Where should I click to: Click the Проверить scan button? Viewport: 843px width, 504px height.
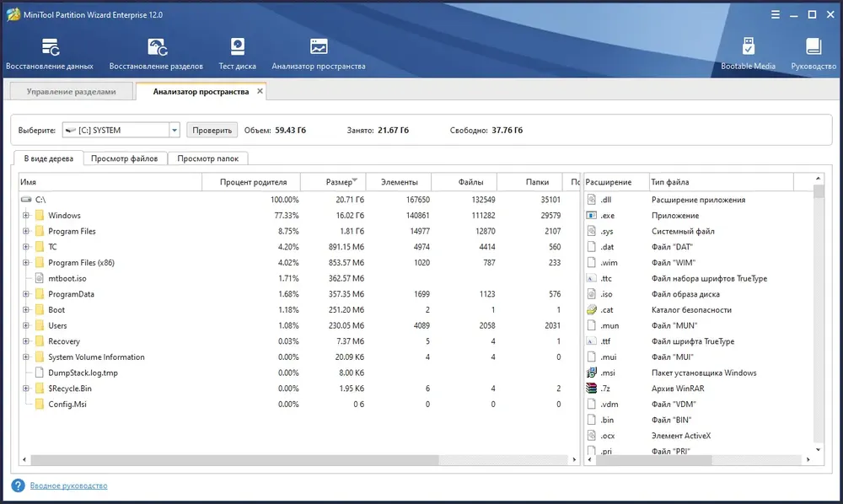point(212,130)
